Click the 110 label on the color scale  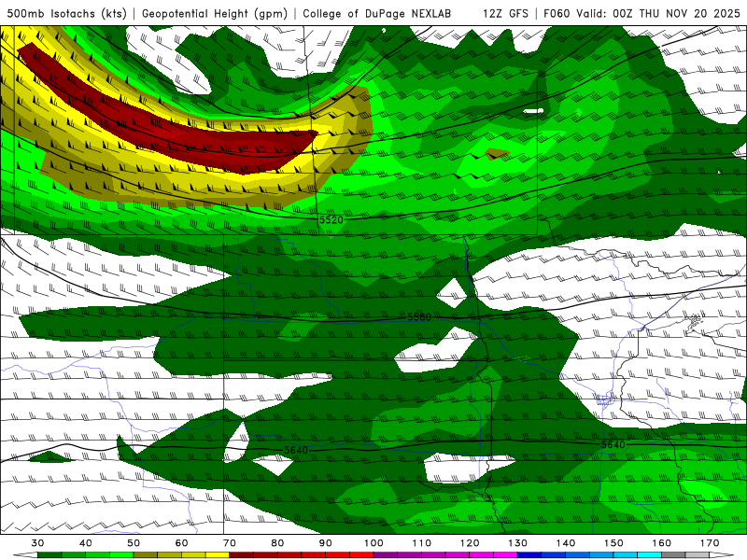coord(422,543)
